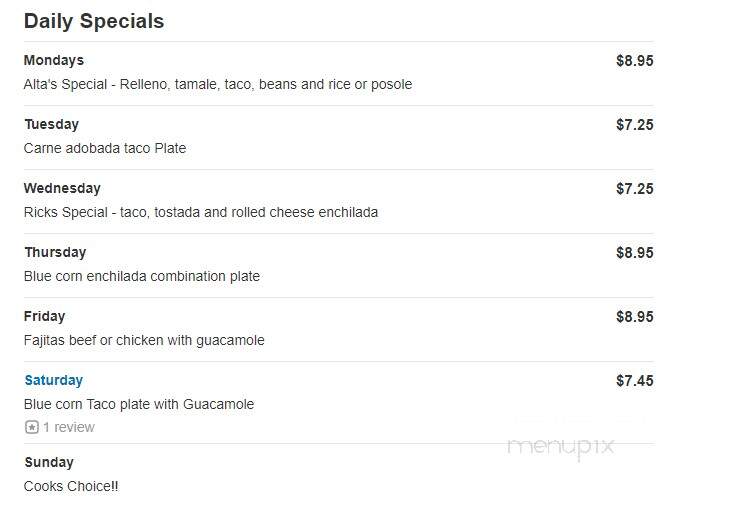Click the Friday special heading
This screenshot has height=529, width=740.
point(45,317)
